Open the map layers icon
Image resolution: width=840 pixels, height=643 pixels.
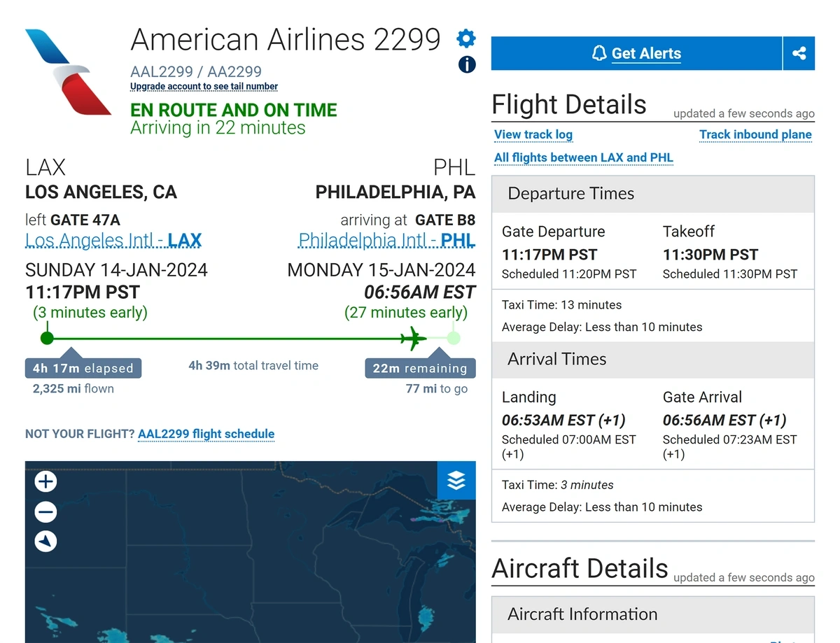[x=456, y=480]
